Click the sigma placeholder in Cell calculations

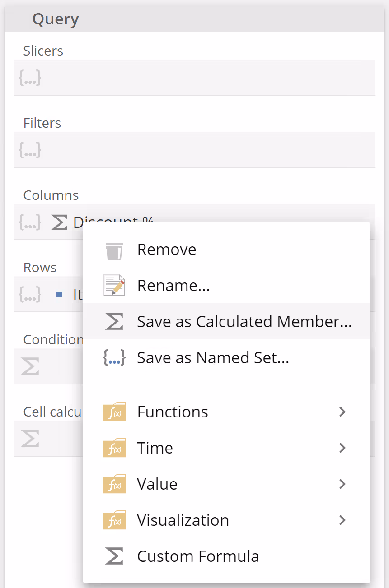[30, 439]
